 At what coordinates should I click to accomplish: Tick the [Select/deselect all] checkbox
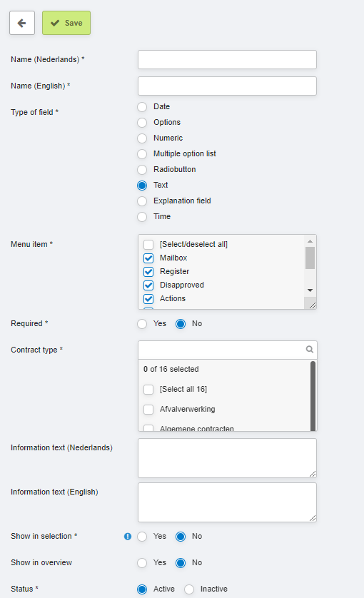(x=148, y=245)
